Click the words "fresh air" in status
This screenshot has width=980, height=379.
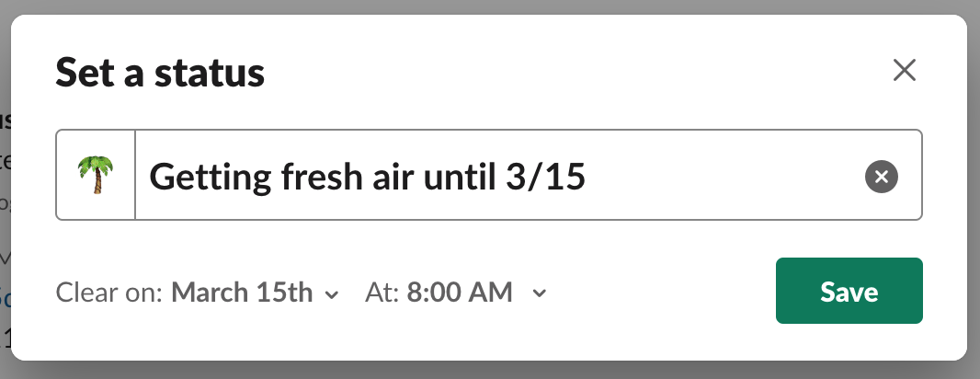pyautogui.click(x=348, y=177)
